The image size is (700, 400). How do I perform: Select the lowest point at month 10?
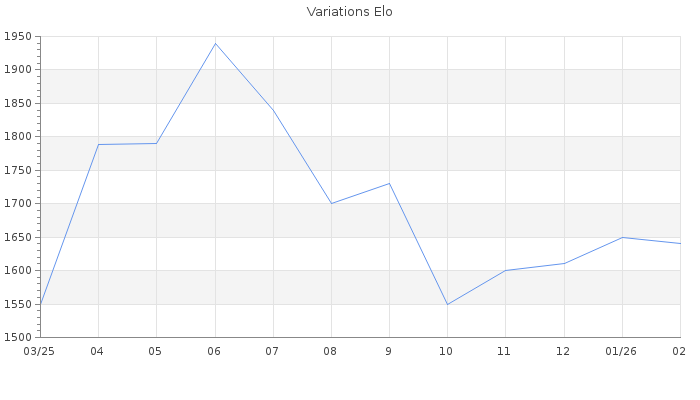click(x=447, y=304)
